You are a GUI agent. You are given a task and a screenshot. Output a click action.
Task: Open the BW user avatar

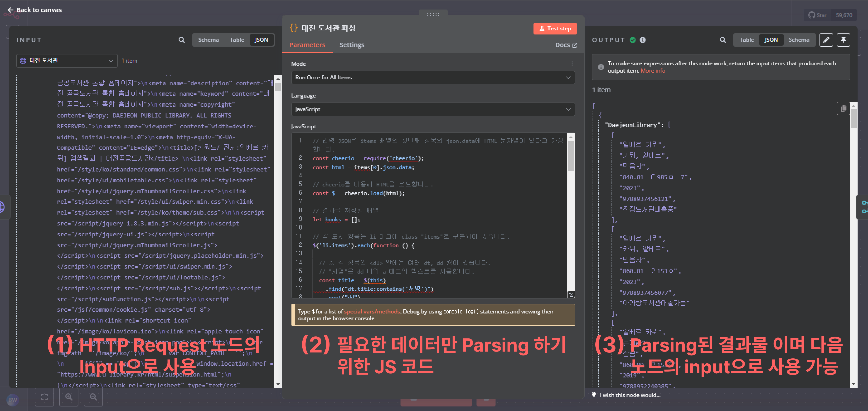tap(12, 400)
